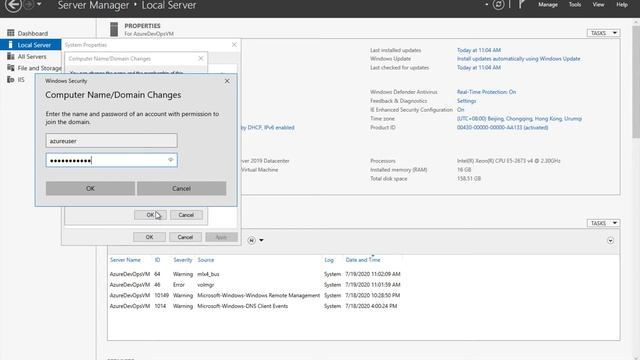Image resolution: width=640 pixels, height=360 pixels.
Task: Open the navigation history dropdown arrow
Action: (x=39, y=4)
